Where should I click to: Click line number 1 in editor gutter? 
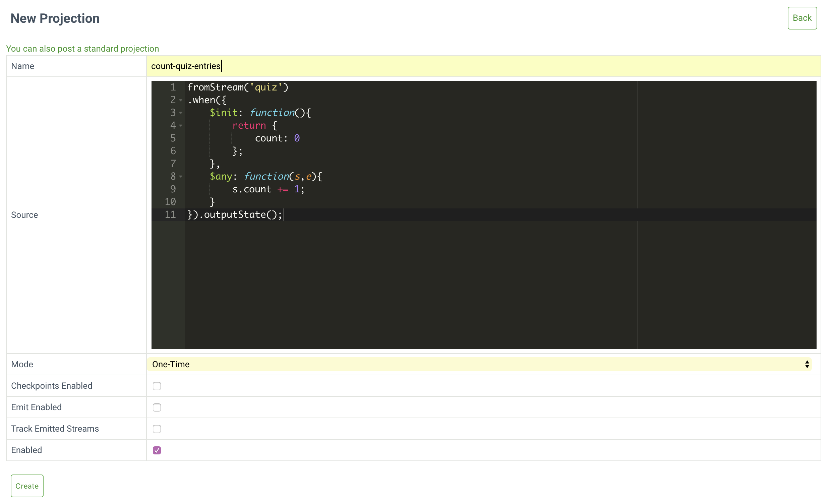(174, 88)
